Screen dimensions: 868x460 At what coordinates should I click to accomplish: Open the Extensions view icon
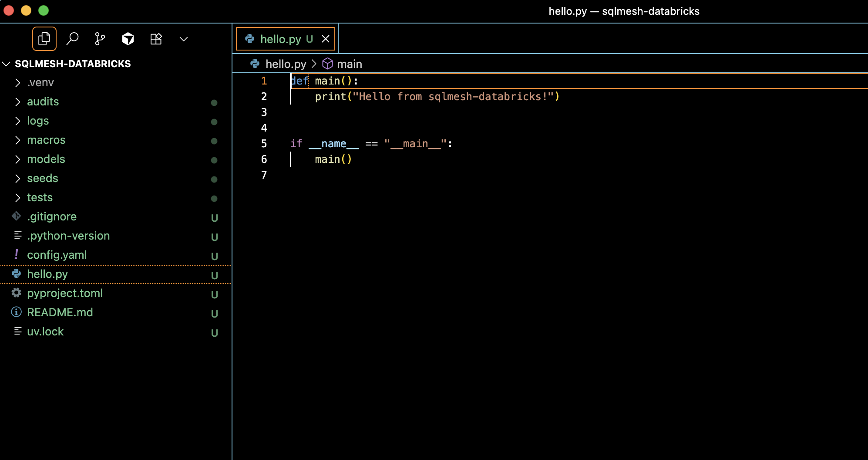[x=156, y=39]
